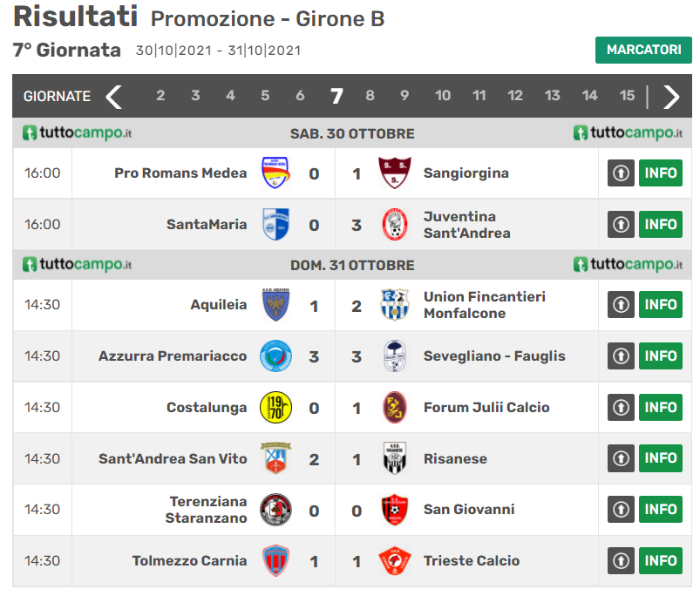Screen dimensions: 700x596
Task: Expand the SantaMaria match with arrow icon
Action: (620, 224)
